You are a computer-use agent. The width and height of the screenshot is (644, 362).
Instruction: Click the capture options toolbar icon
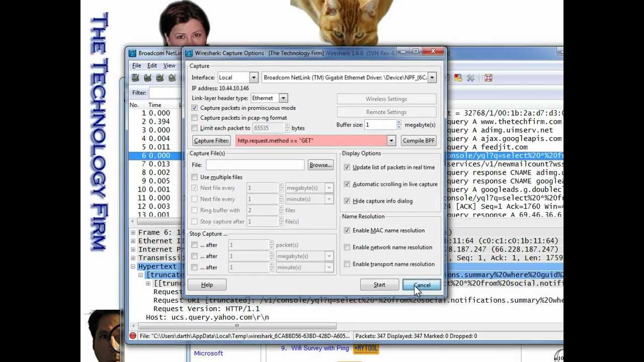pos(147,78)
